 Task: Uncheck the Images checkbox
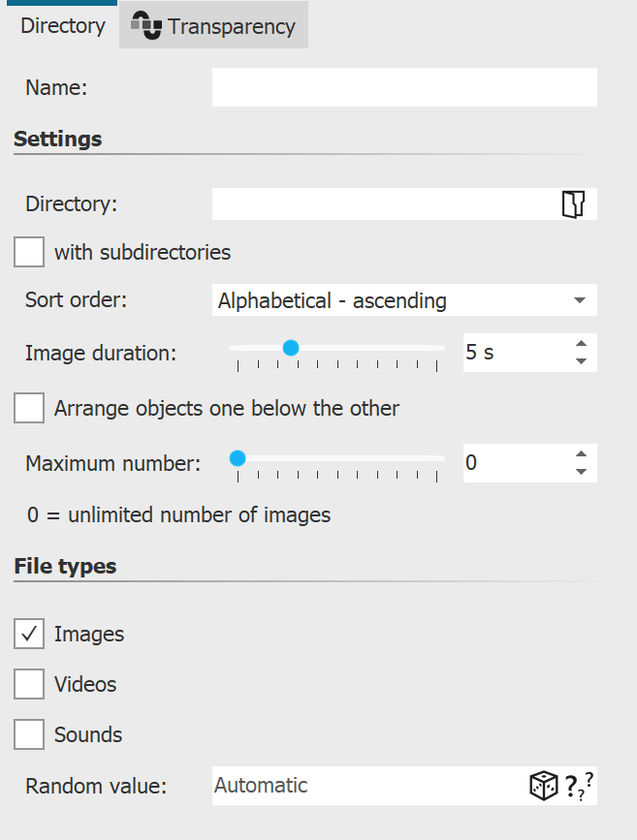[x=28, y=634]
